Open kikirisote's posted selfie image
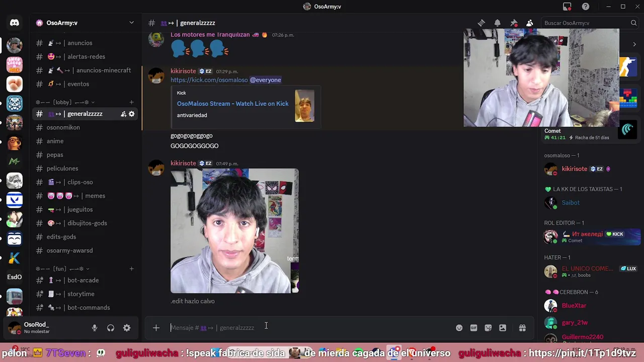644x362 pixels. tap(234, 231)
